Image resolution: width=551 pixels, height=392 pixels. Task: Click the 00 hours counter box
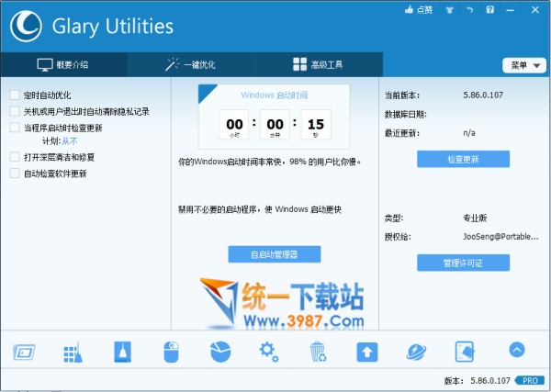[x=234, y=124]
